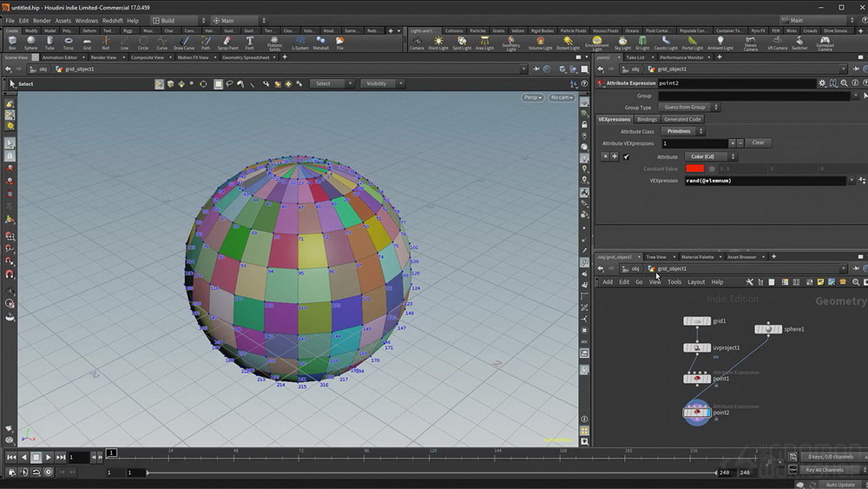Click the timeline frame 1 marker
The width and height of the screenshot is (868, 489).
click(111, 453)
